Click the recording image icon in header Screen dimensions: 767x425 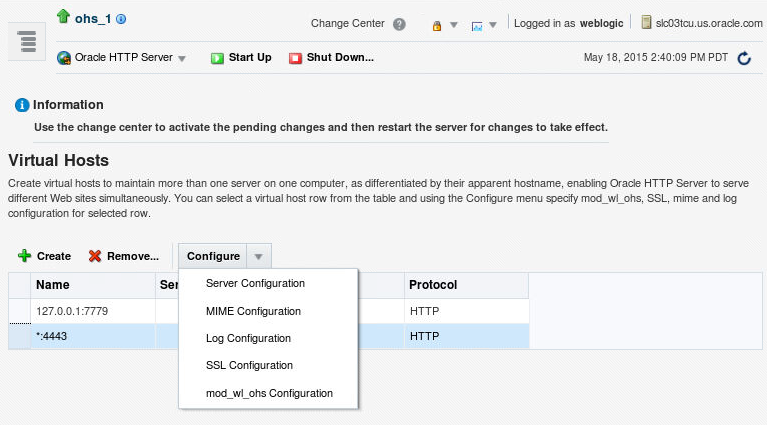click(x=477, y=26)
